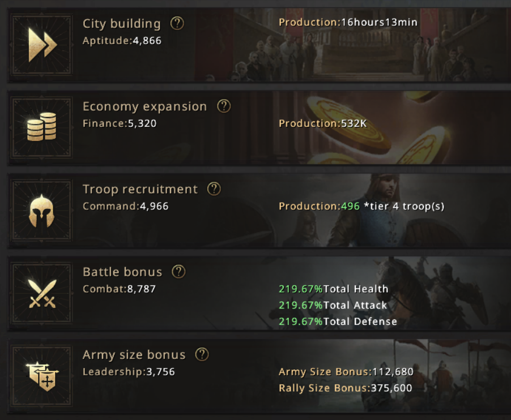
Task: Click the 219.67% Total Attack line
Action: [x=333, y=305]
